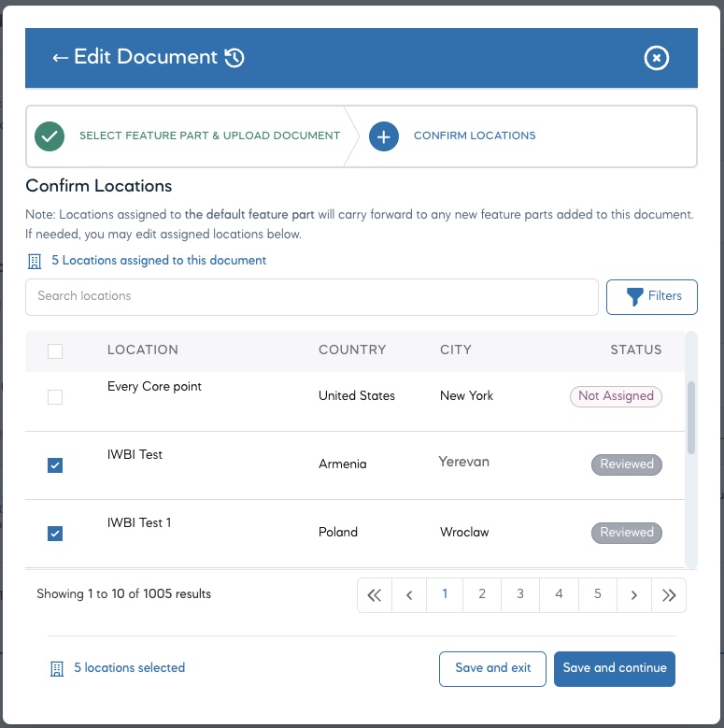Viewport: 724px width, 728px height.
Task: Select the Every Core point location name
Action: [x=154, y=386]
